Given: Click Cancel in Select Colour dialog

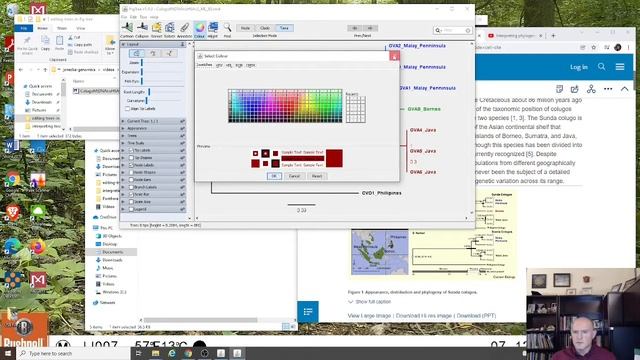Looking at the screenshot, I should point(294,176).
